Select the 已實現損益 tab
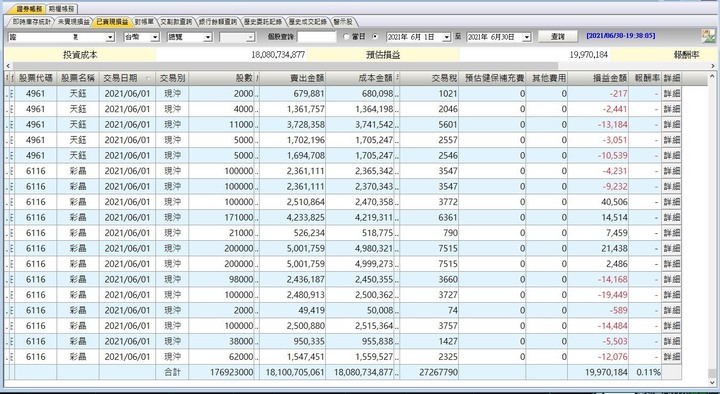720x394 pixels. click(112, 22)
